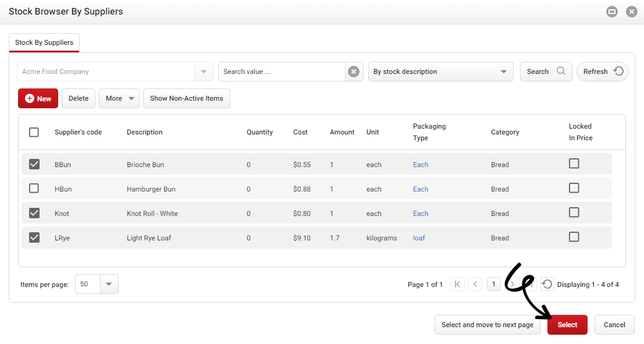
Task: Open the Items per page dropdown
Action: pyautogui.click(x=109, y=284)
